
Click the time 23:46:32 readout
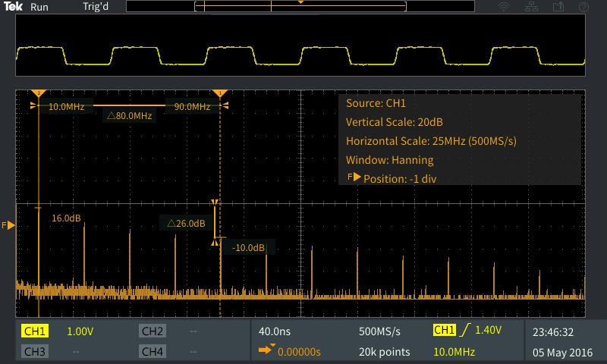coord(553,332)
